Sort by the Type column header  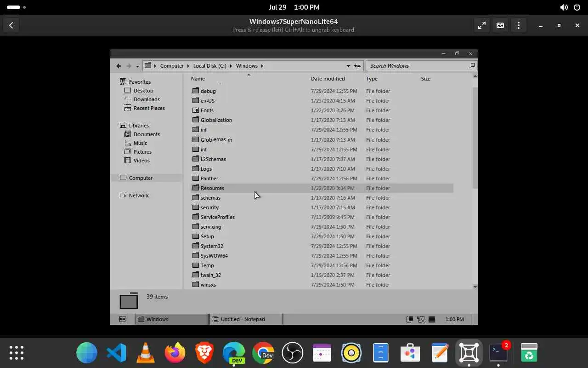(x=372, y=79)
